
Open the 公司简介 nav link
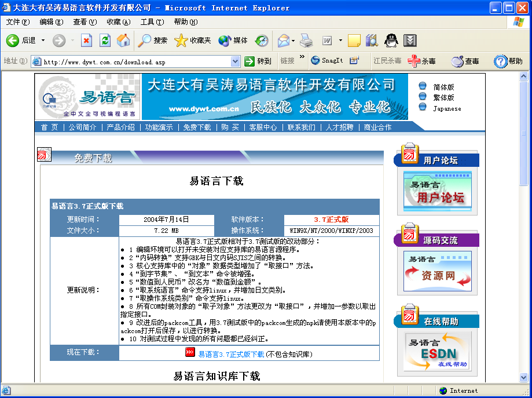82,127
